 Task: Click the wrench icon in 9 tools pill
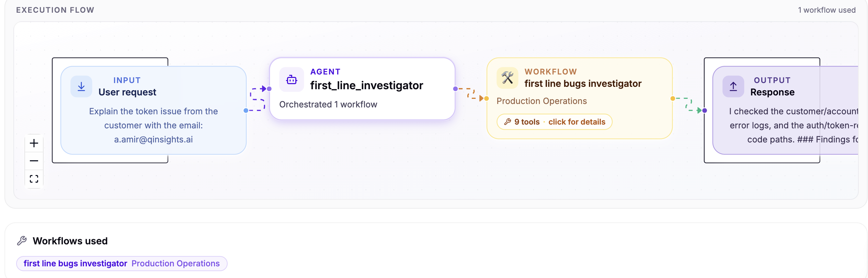click(507, 122)
